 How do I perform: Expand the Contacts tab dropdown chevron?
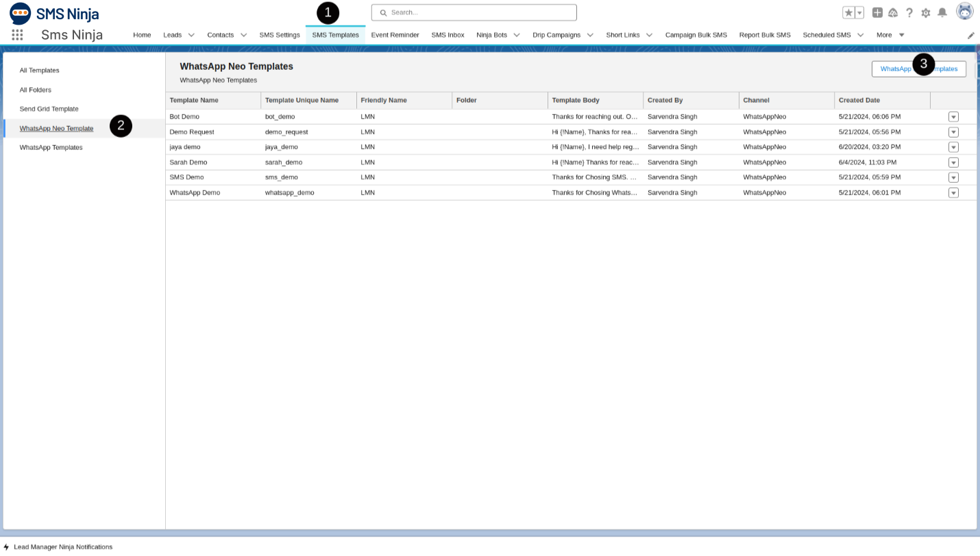pyautogui.click(x=243, y=35)
